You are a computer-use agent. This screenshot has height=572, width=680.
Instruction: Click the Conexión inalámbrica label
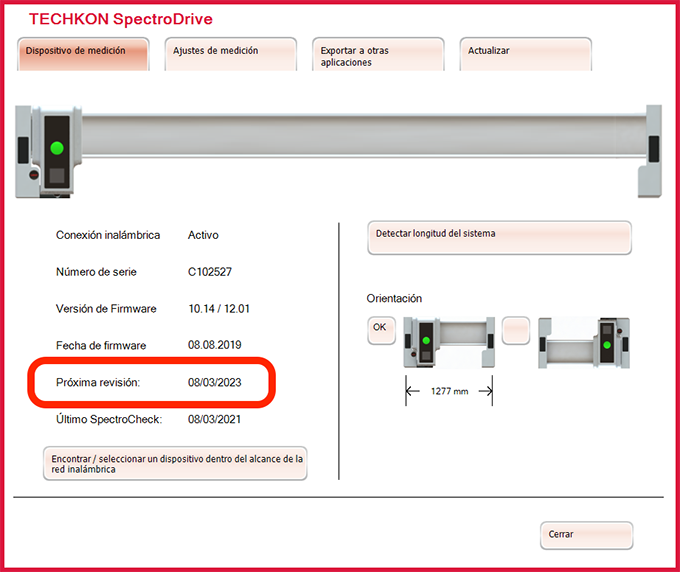108,235
